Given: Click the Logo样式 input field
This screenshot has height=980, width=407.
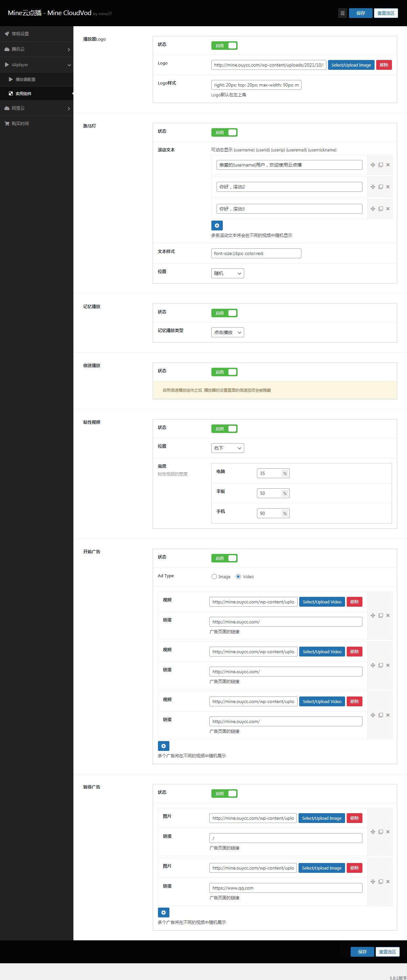Looking at the screenshot, I should click(256, 85).
